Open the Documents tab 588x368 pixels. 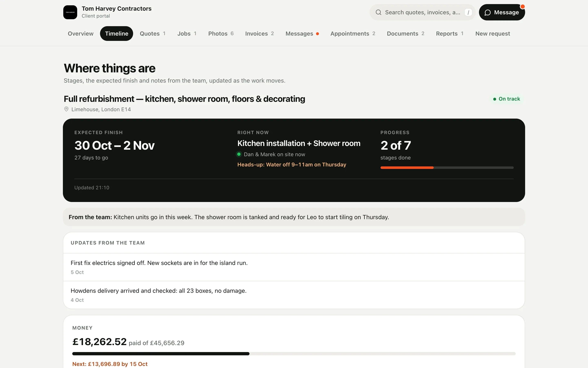coord(405,34)
